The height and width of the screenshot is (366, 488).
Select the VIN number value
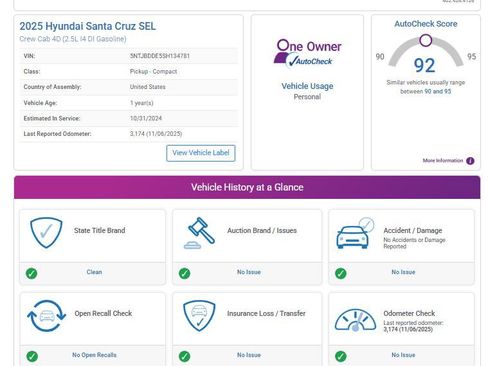click(160, 56)
